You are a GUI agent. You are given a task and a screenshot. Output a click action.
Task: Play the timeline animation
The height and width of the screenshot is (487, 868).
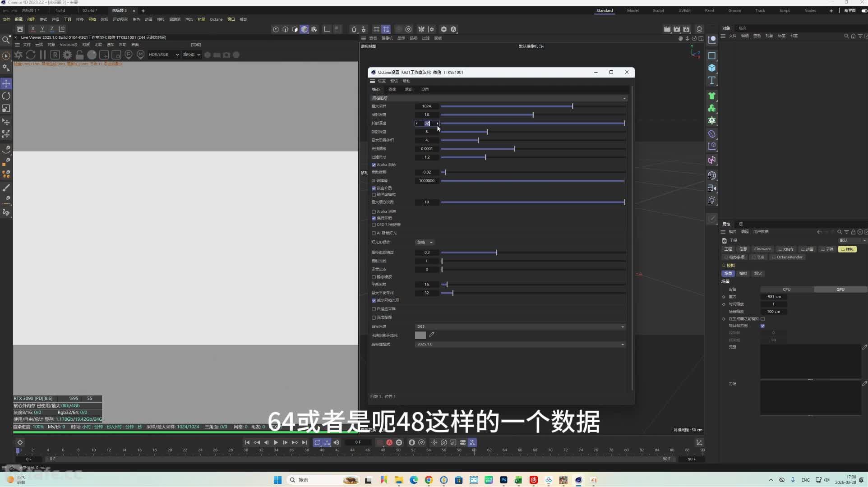[x=276, y=442]
